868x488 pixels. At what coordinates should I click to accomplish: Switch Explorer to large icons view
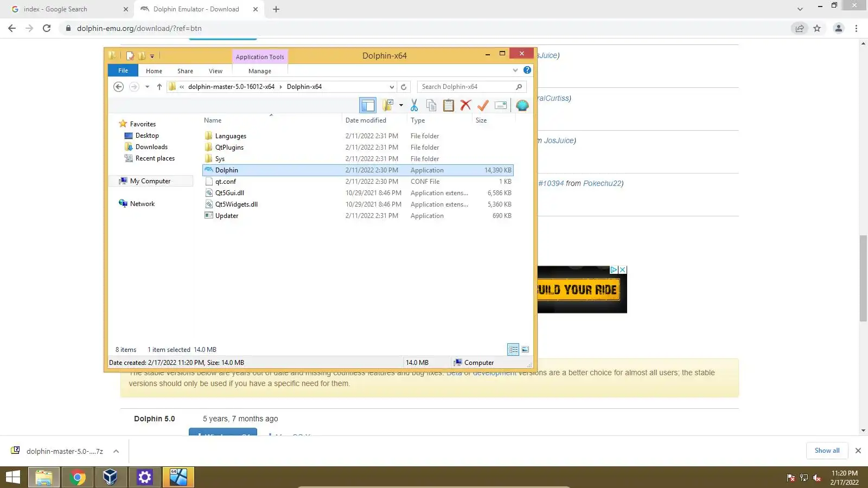(525, 350)
